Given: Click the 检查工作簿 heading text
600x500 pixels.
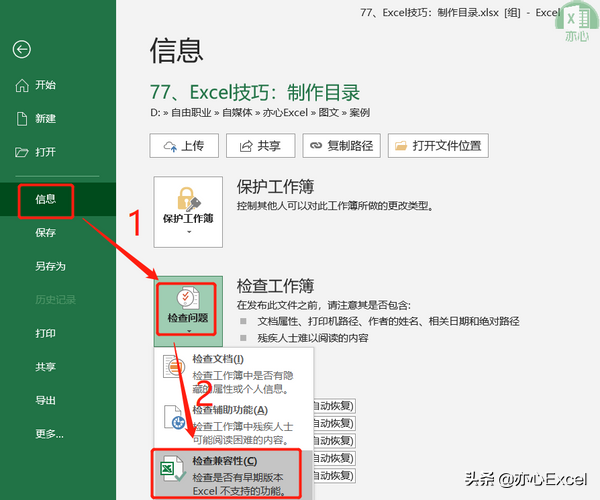Looking at the screenshot, I should tap(276, 286).
